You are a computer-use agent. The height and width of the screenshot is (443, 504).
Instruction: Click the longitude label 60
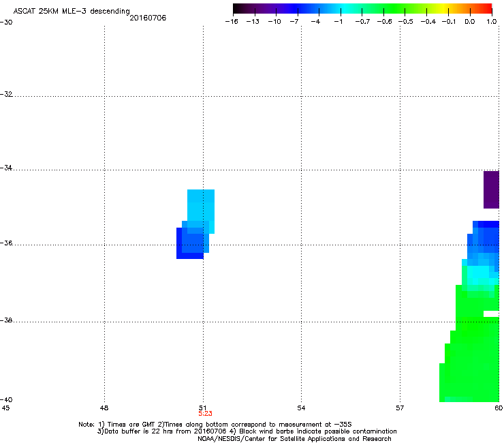click(499, 408)
